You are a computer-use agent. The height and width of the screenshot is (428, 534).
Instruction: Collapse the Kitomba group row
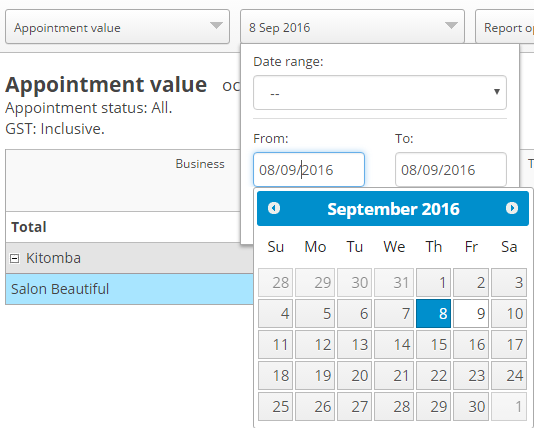click(14, 258)
